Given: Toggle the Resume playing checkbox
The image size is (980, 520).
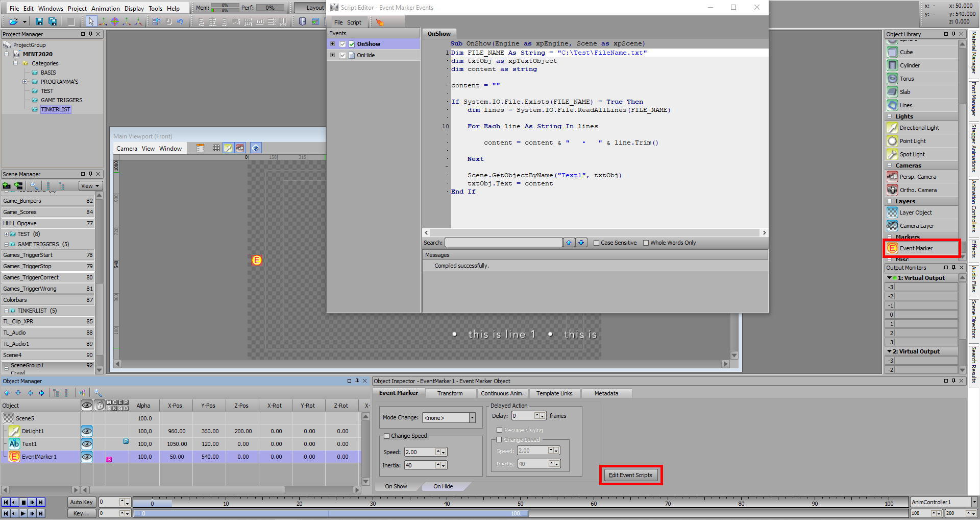Looking at the screenshot, I should click(500, 430).
